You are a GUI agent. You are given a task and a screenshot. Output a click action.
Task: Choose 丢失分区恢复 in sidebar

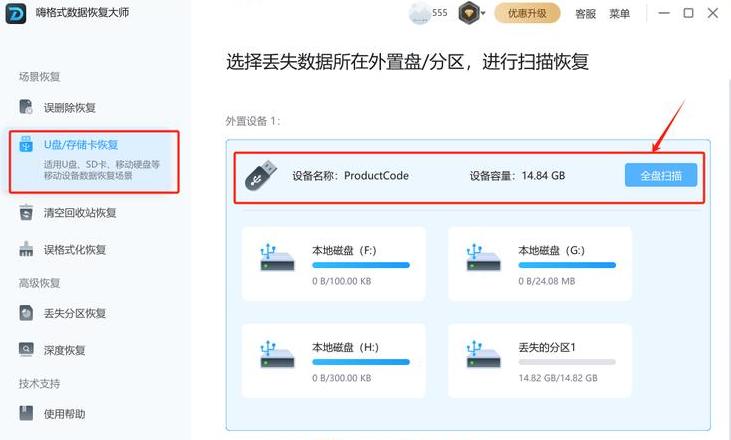tap(75, 313)
